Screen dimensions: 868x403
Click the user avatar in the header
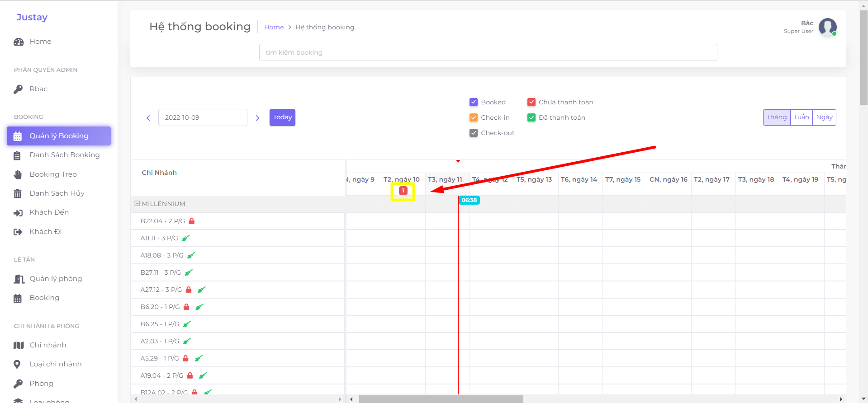tap(827, 27)
